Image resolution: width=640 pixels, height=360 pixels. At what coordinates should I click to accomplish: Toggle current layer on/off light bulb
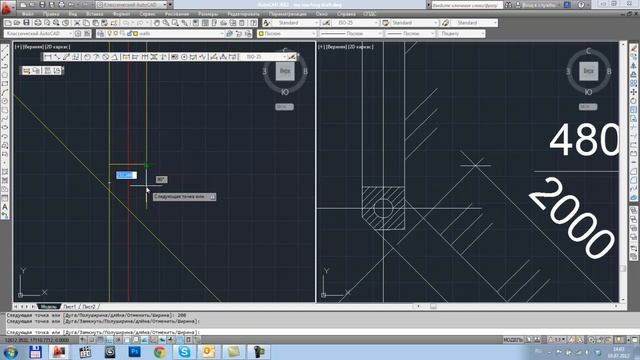[x=109, y=33]
